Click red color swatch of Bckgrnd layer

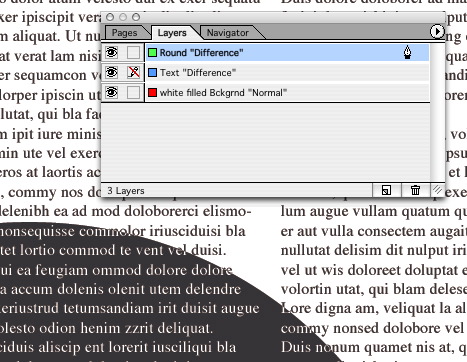click(152, 92)
